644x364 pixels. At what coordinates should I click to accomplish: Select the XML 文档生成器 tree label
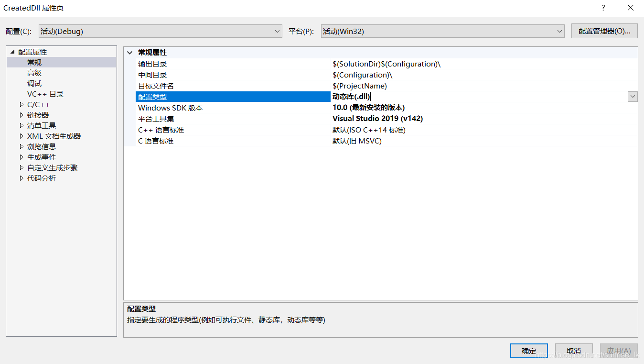coord(54,136)
